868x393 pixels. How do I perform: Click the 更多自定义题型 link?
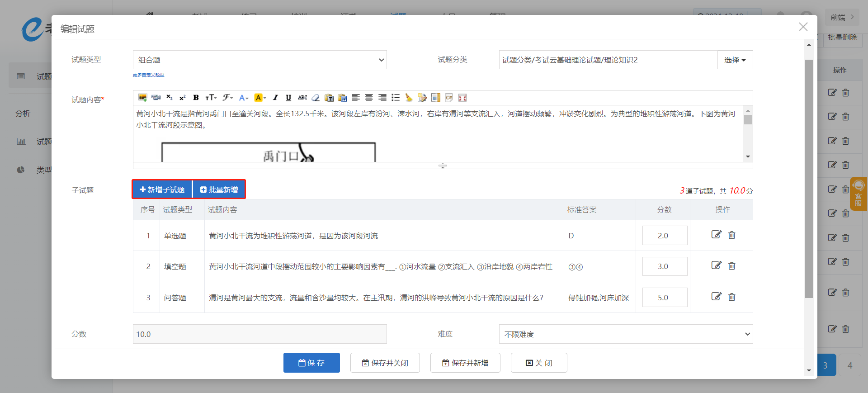(148, 75)
